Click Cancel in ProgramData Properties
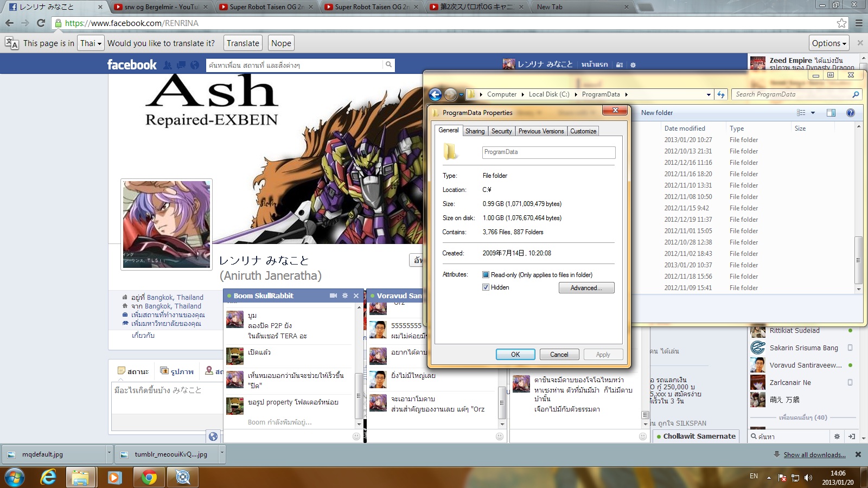 [x=559, y=355]
